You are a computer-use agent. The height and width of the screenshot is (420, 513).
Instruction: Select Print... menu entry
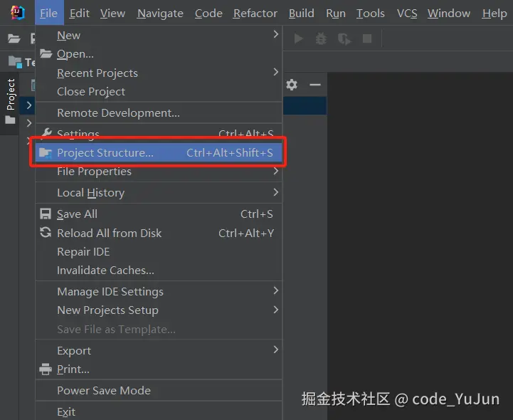[x=159, y=369]
